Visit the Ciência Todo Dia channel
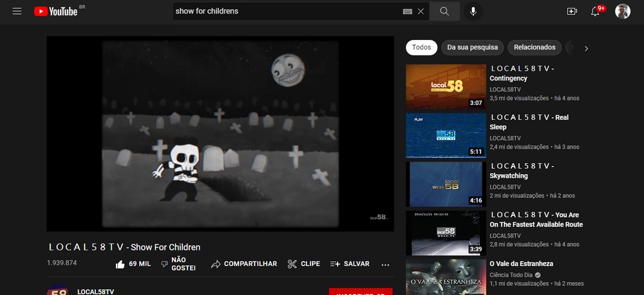The image size is (644, 295). 512,275
